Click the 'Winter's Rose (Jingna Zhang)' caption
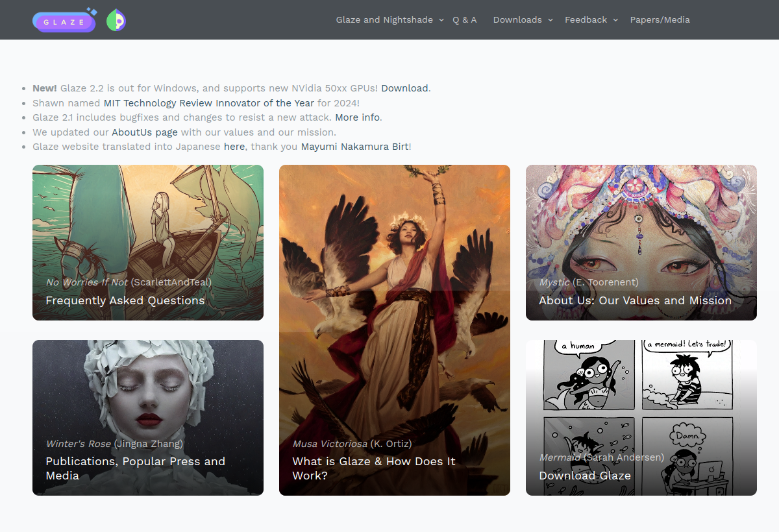The image size is (779, 532). click(114, 444)
